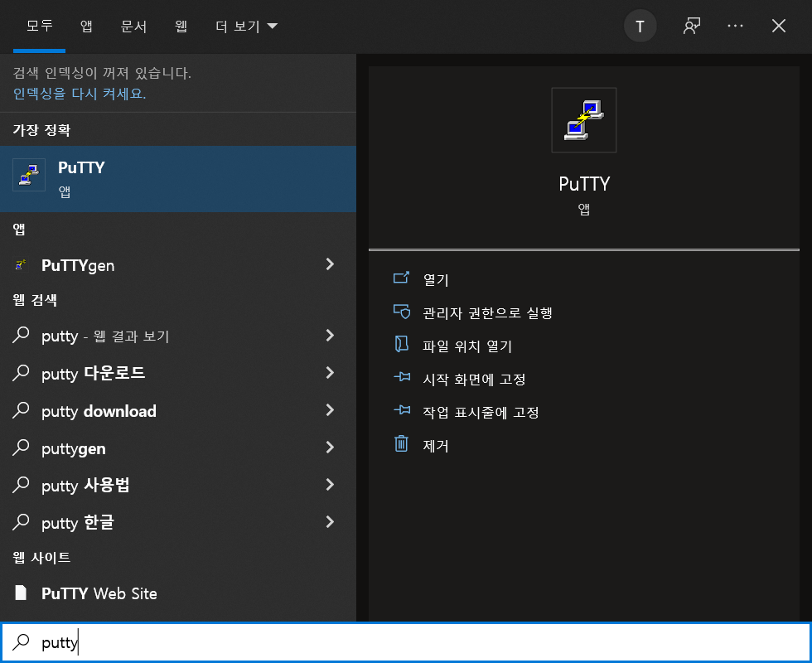Expand PuTTYgen result options chevron
Viewport: 812px width, 663px height.
330,264
